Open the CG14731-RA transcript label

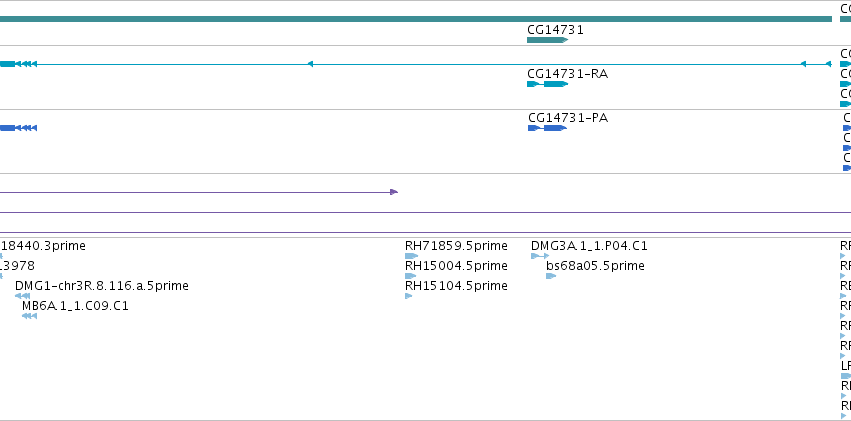click(x=567, y=74)
